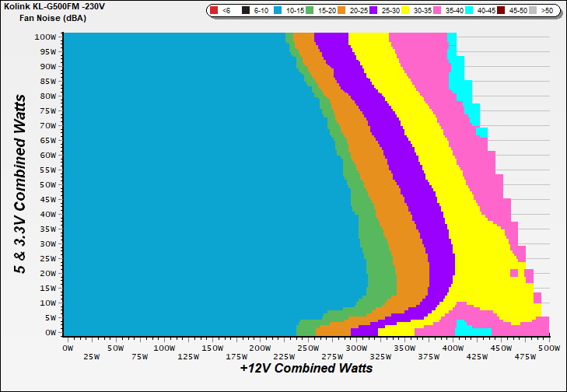Select the orange 20-25 legend swatch

[x=341, y=10]
